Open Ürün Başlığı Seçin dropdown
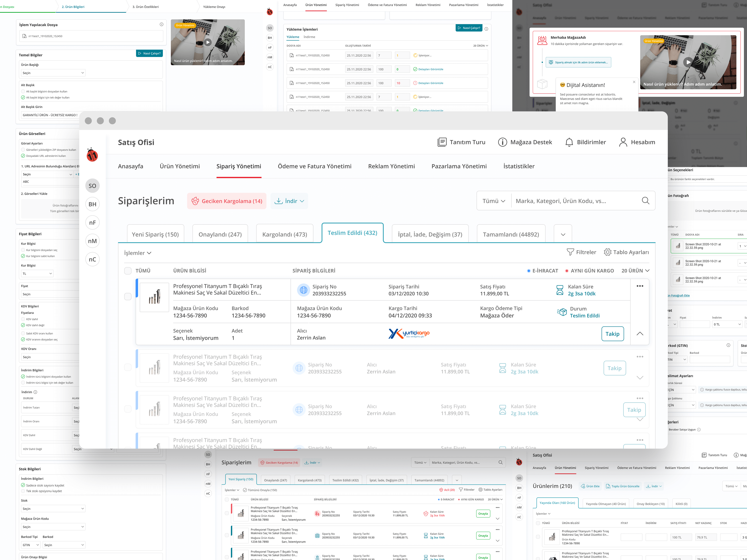The image size is (747, 560). click(53, 73)
